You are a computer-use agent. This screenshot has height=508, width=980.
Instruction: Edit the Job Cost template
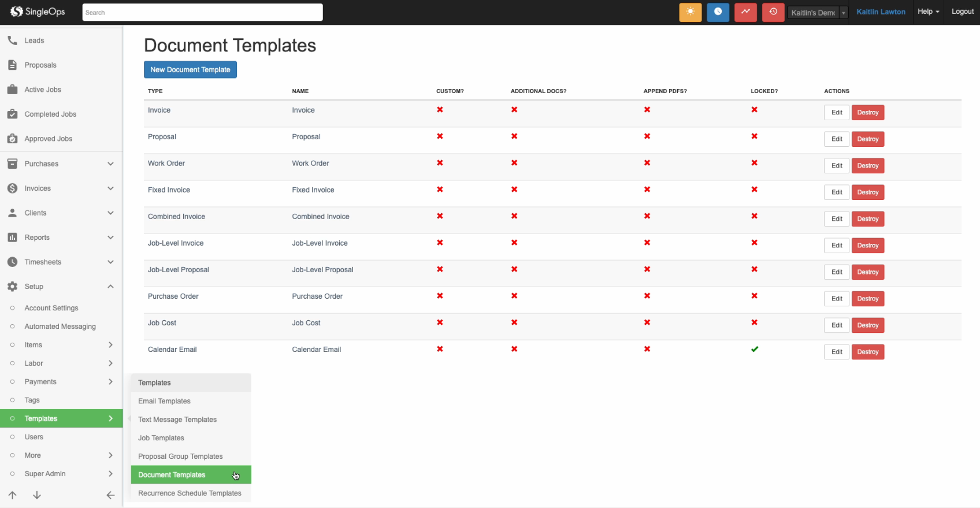point(836,325)
